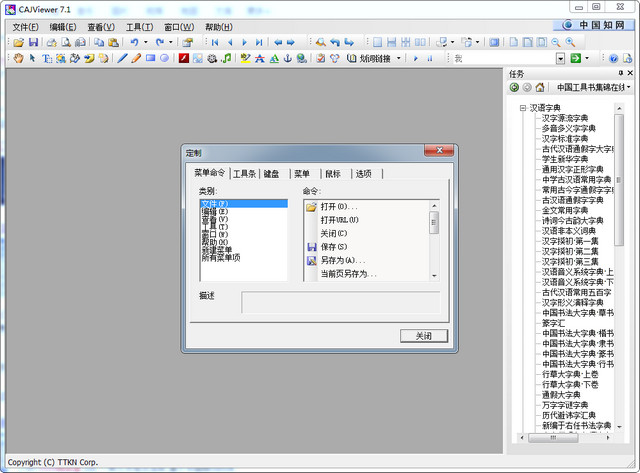Select the Ellipse shape tool
This screenshot has width=640, height=473.
coord(164,58)
